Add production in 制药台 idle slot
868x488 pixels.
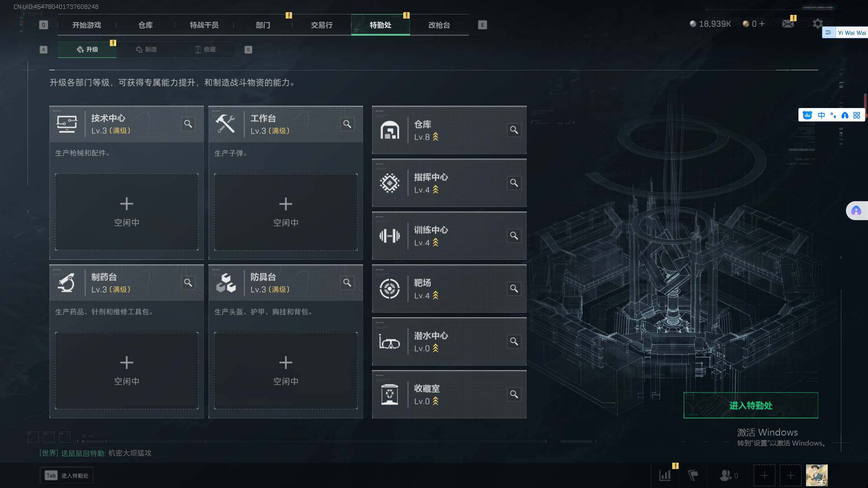click(127, 371)
